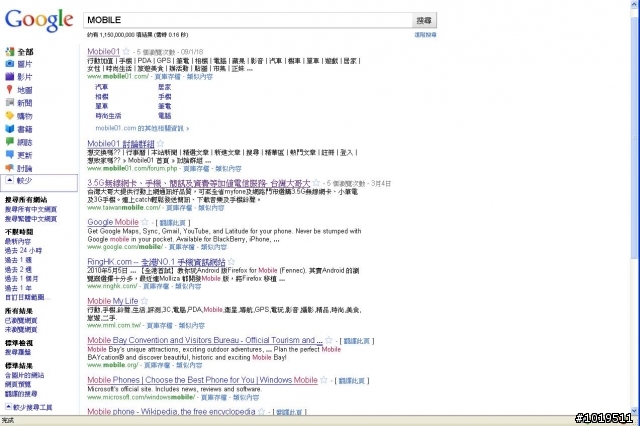The width and height of the screenshot is (640, 426).
Task: Show sites with images option in sidebar
Action: point(24,375)
